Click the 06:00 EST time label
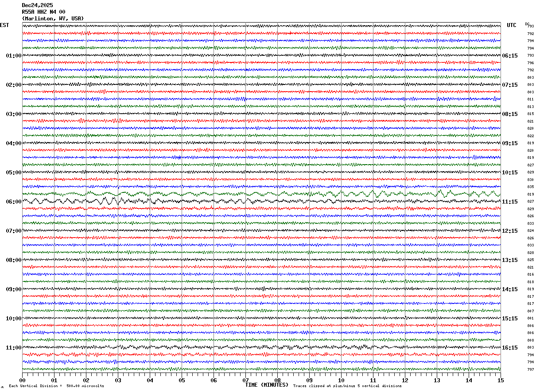This screenshot has width=536, height=392. pyautogui.click(x=14, y=202)
